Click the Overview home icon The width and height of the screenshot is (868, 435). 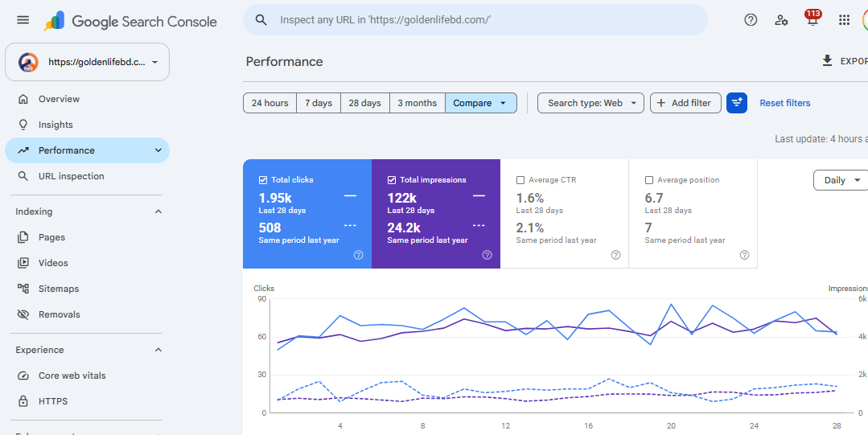point(23,99)
